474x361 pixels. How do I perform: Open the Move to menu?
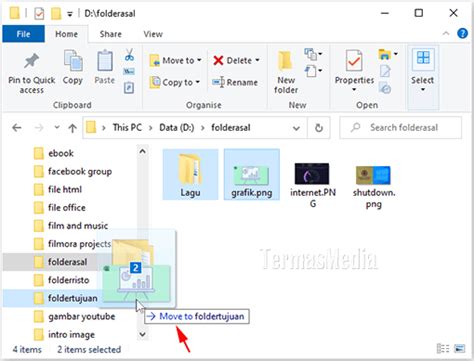(176, 60)
